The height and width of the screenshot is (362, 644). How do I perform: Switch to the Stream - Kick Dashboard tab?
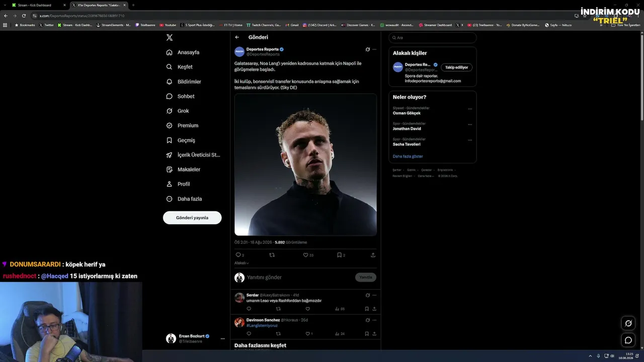pyautogui.click(x=38, y=5)
